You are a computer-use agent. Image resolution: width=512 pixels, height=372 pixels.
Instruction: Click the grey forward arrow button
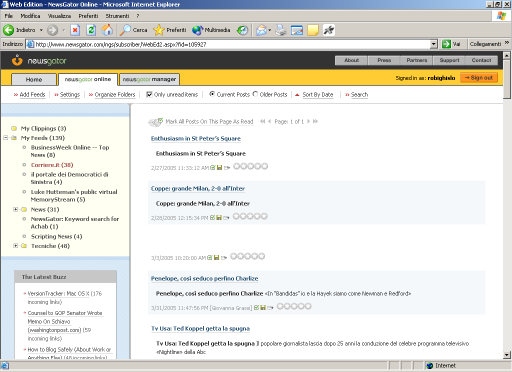pyautogui.click(x=52, y=30)
